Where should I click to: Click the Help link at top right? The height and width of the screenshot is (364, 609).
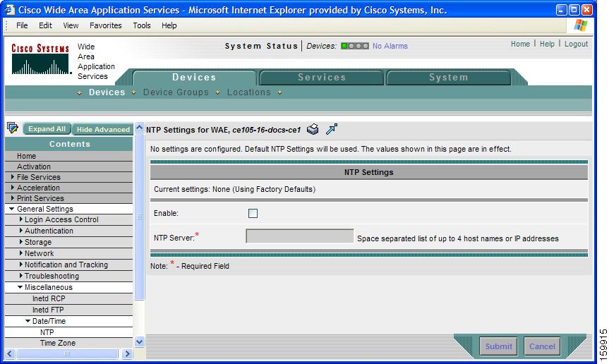point(547,44)
